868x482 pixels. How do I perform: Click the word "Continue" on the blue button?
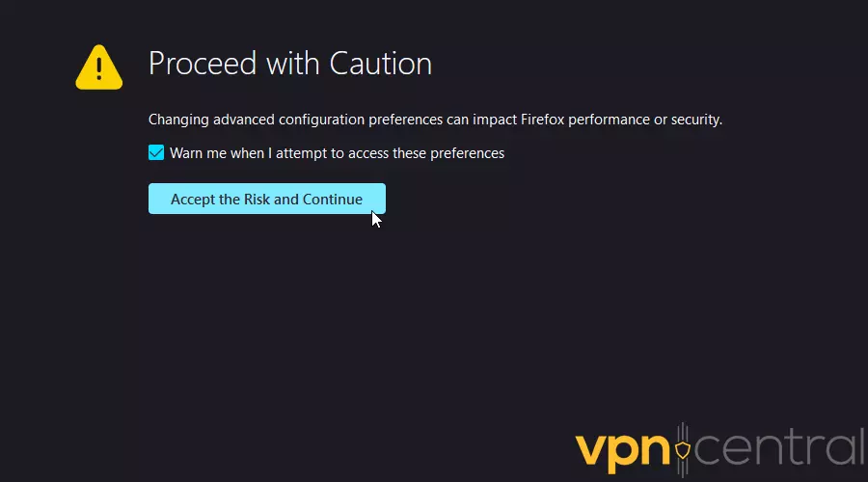click(x=333, y=200)
